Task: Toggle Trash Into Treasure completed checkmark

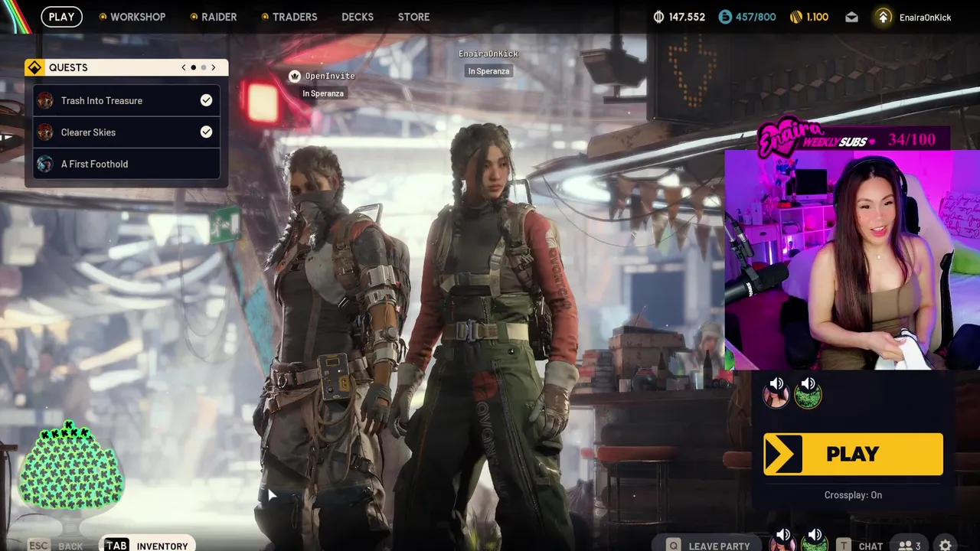Action: pos(206,100)
